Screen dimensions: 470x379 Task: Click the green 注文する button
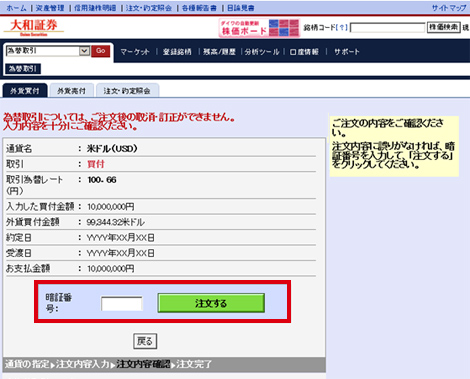pos(211,303)
